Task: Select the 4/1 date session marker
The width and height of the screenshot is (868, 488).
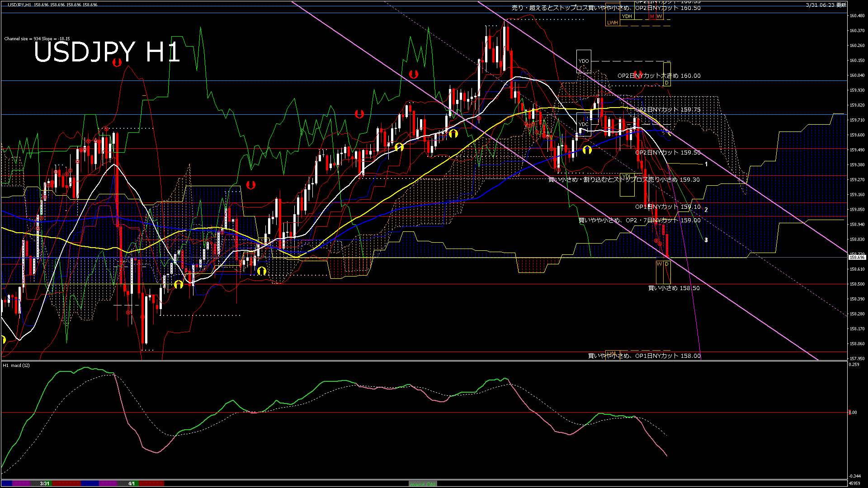Action: (x=131, y=483)
